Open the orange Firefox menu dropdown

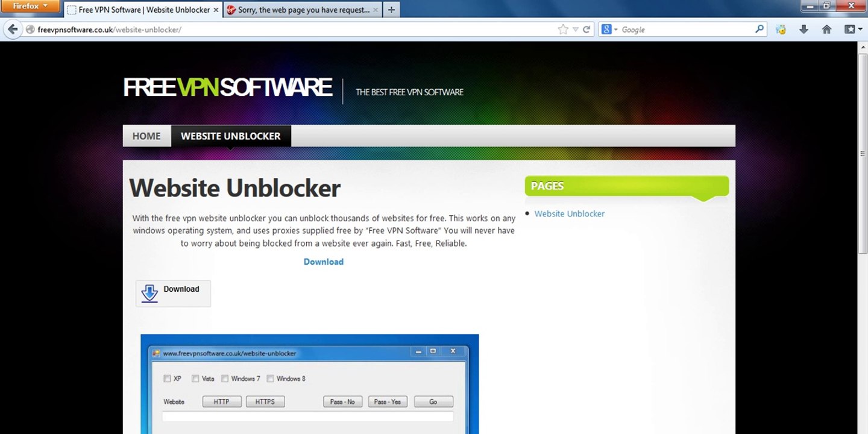[30, 6]
